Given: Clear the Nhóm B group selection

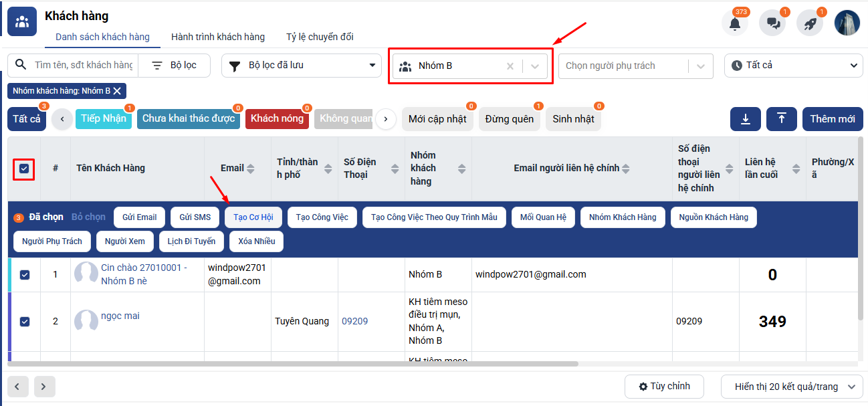Looking at the screenshot, I should point(510,66).
